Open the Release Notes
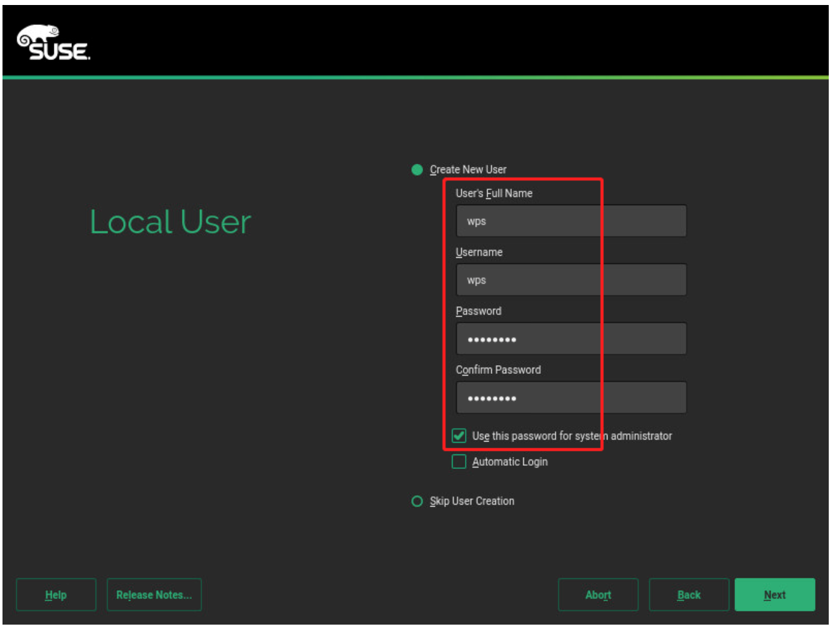 [154, 595]
